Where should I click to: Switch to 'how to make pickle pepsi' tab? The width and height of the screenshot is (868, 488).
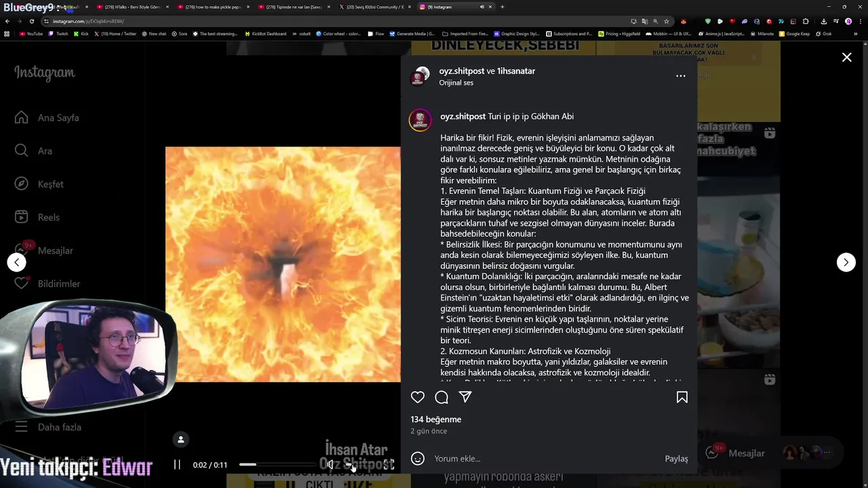click(214, 7)
